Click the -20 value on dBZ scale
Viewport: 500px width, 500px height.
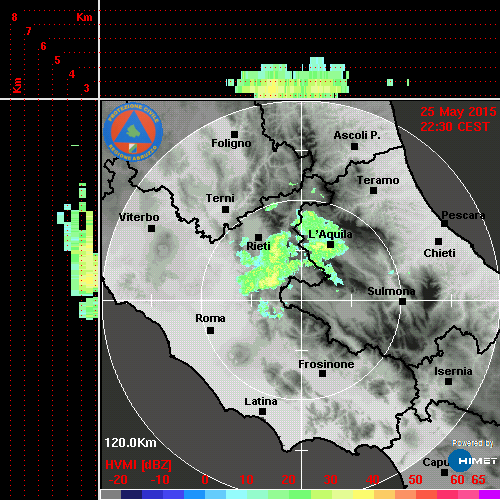118,480
